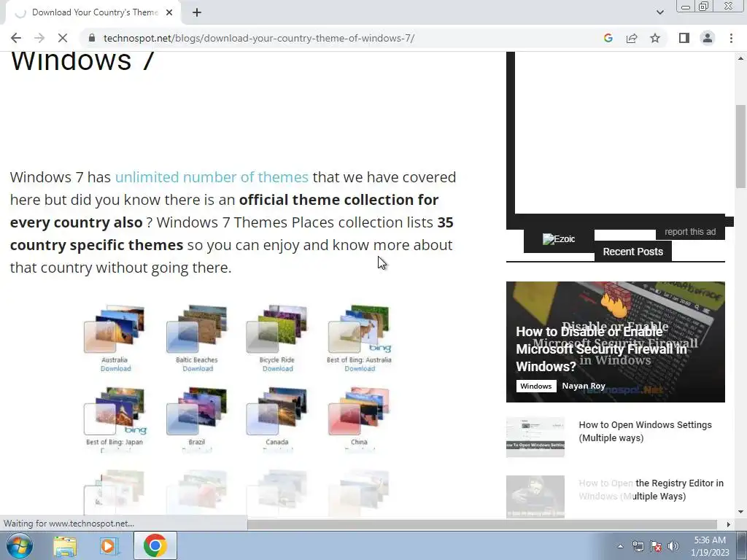Click the Ezoic logo
This screenshot has width=747, height=560.
point(559,239)
